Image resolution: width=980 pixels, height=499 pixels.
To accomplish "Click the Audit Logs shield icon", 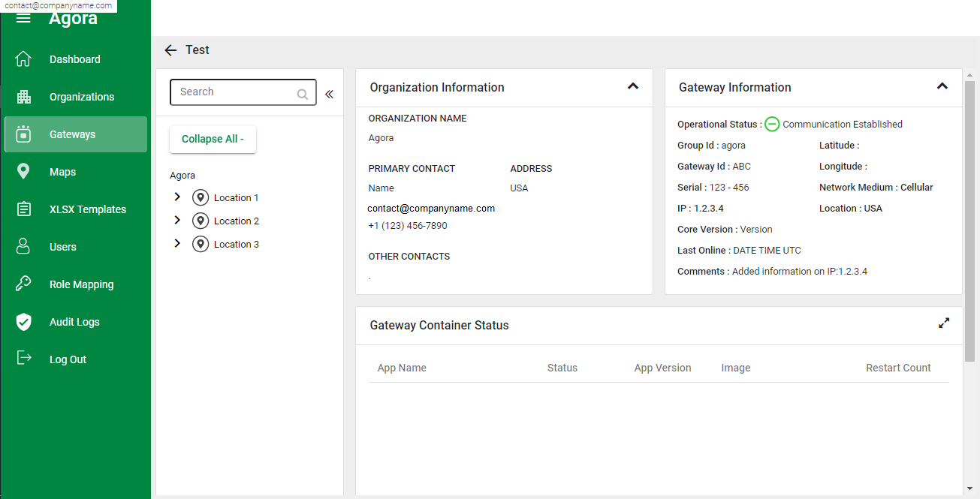I will pyautogui.click(x=23, y=322).
